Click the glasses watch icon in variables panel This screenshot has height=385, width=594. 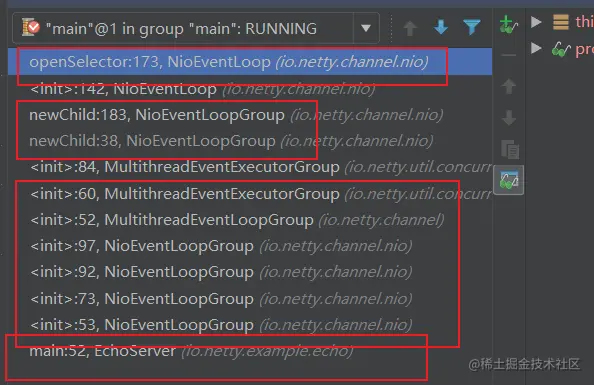coord(561,49)
